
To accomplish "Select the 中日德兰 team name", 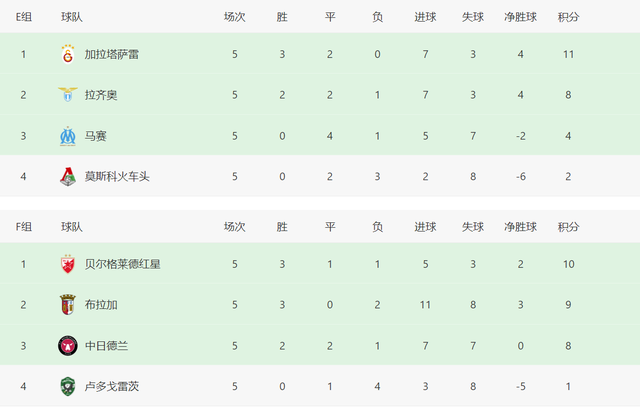I will (106, 346).
